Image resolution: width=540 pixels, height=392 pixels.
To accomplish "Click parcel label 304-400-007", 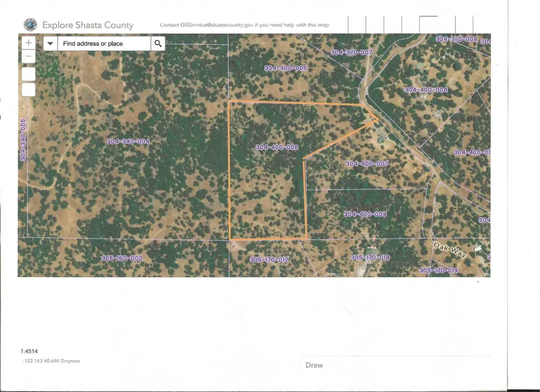I will [x=366, y=163].
